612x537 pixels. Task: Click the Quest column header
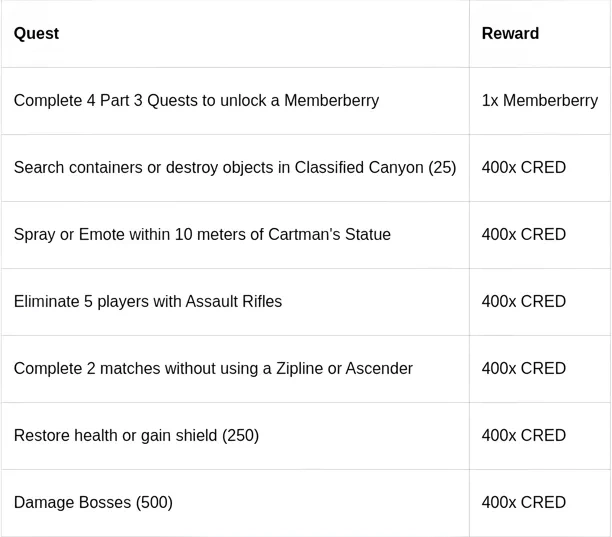coord(36,34)
